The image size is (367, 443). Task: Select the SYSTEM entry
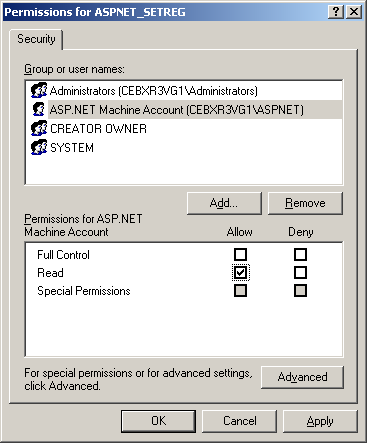(x=72, y=148)
